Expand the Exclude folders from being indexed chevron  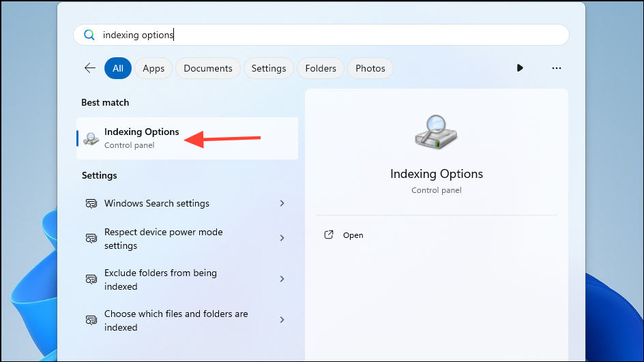coord(282,279)
